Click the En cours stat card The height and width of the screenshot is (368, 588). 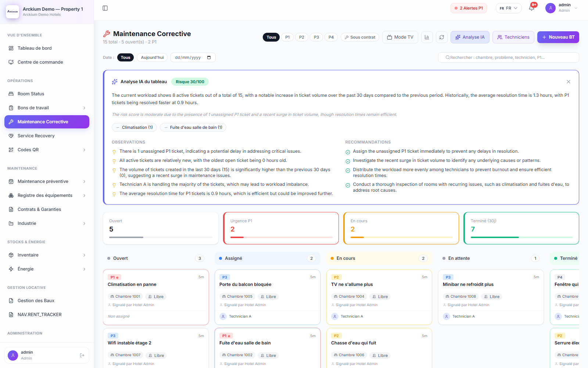pyautogui.click(x=401, y=228)
